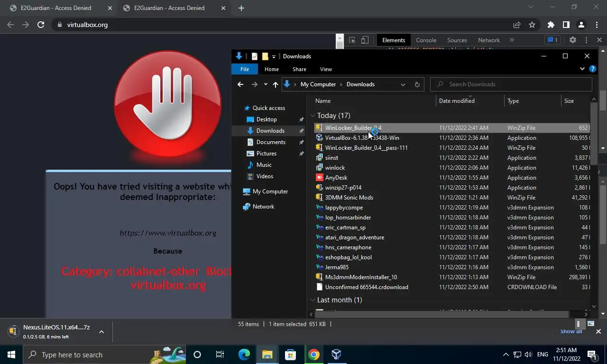Go up one folder level in Explorer
The width and height of the screenshot is (607, 364).
pyautogui.click(x=276, y=84)
